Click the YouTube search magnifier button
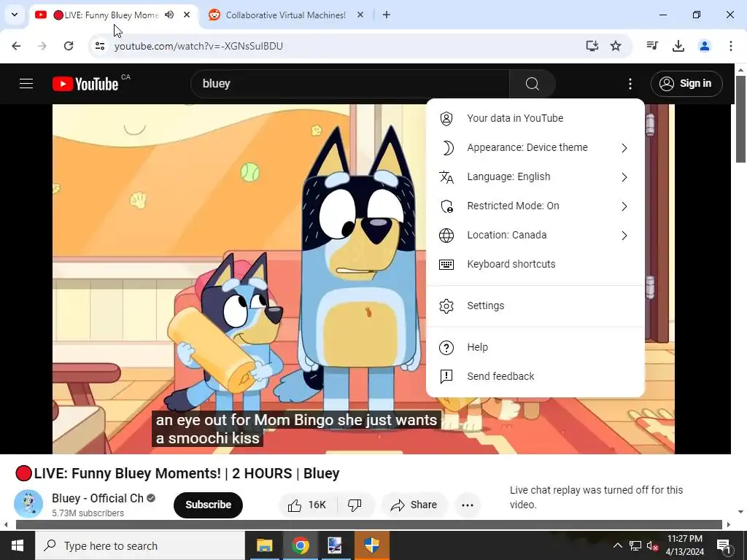This screenshot has height=560, width=747. [532, 84]
